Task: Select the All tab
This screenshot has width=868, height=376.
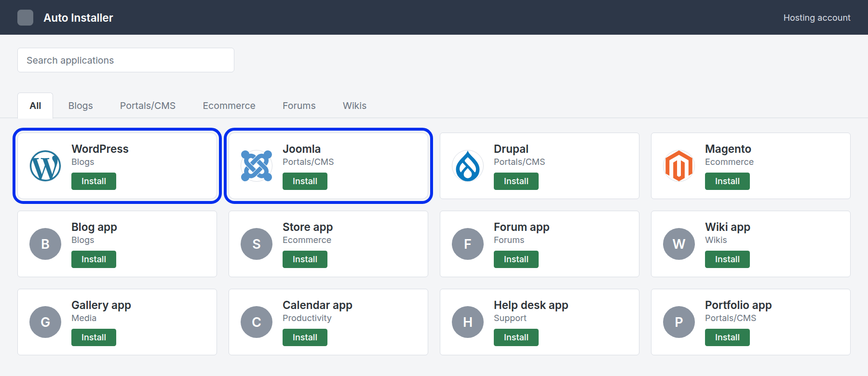Action: point(35,106)
